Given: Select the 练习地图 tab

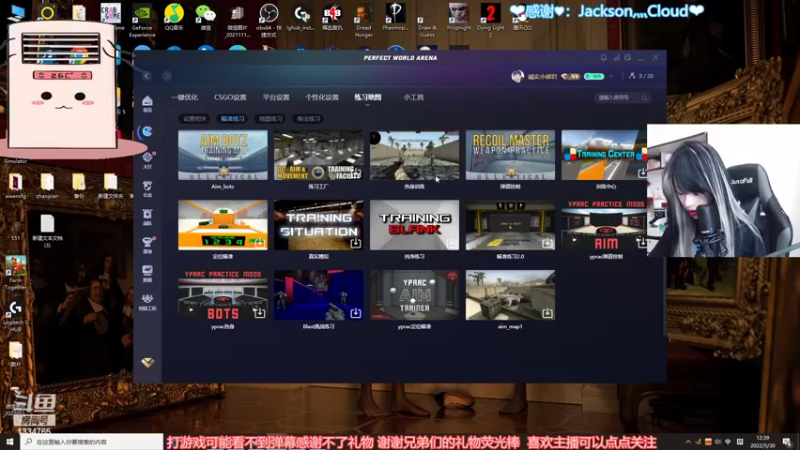Looking at the screenshot, I should coord(368,97).
